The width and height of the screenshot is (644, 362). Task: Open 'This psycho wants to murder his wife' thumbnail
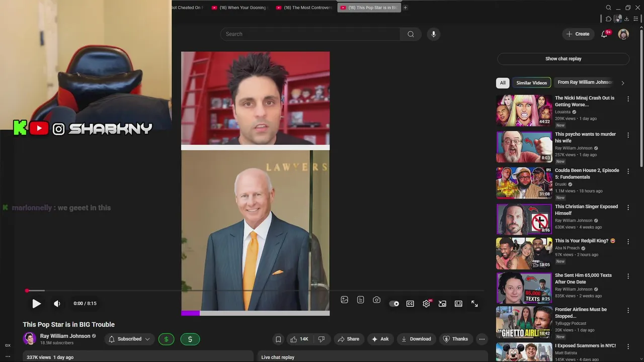524,147
